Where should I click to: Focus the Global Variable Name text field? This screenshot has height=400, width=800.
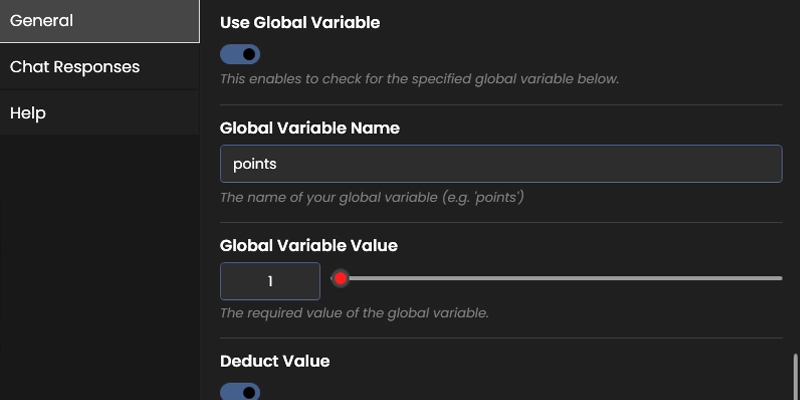[x=500, y=164]
